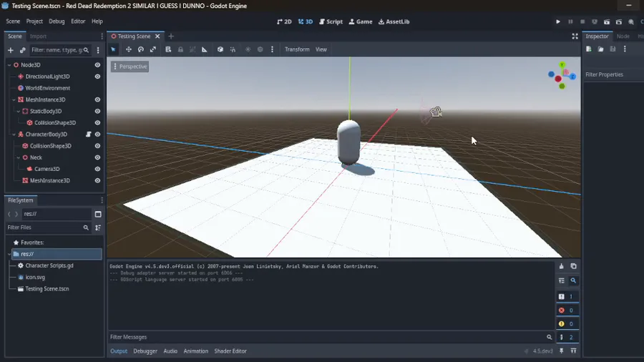Activate the Rotate Mode tool

pyautogui.click(x=141, y=49)
